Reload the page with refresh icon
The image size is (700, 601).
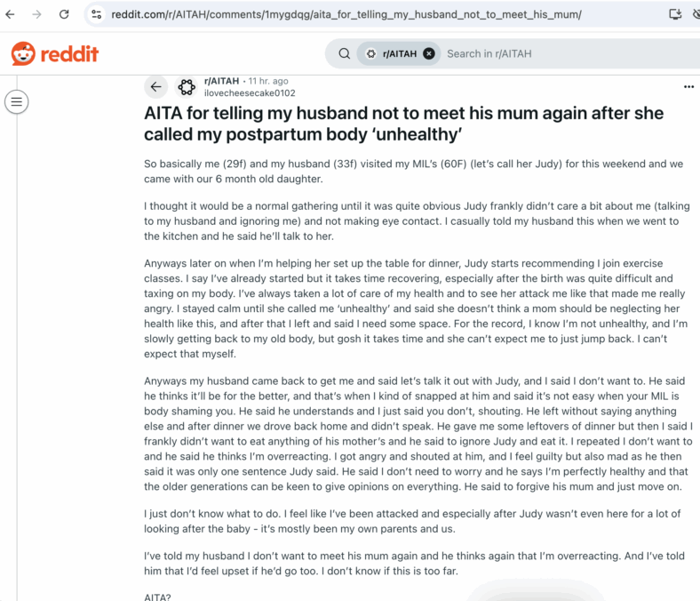click(x=64, y=14)
